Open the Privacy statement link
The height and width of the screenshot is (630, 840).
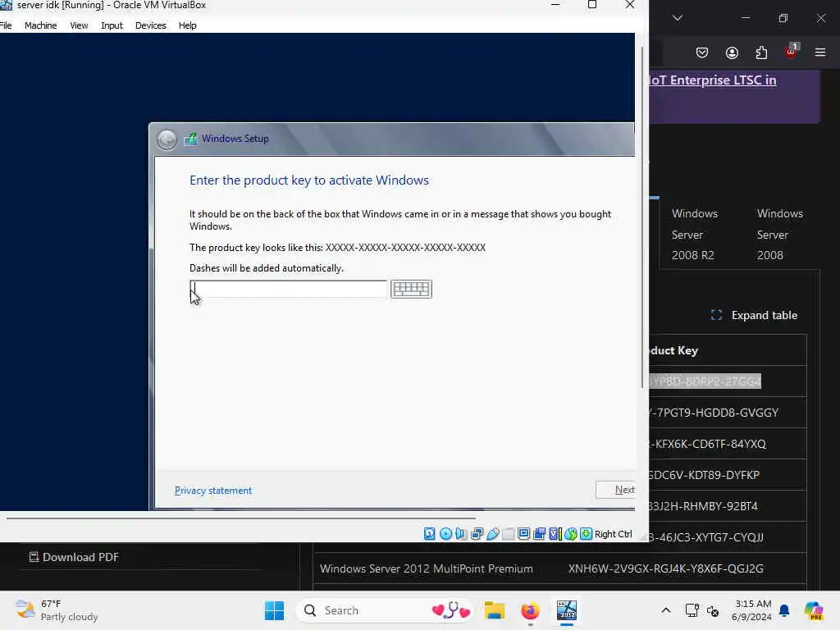[213, 491]
